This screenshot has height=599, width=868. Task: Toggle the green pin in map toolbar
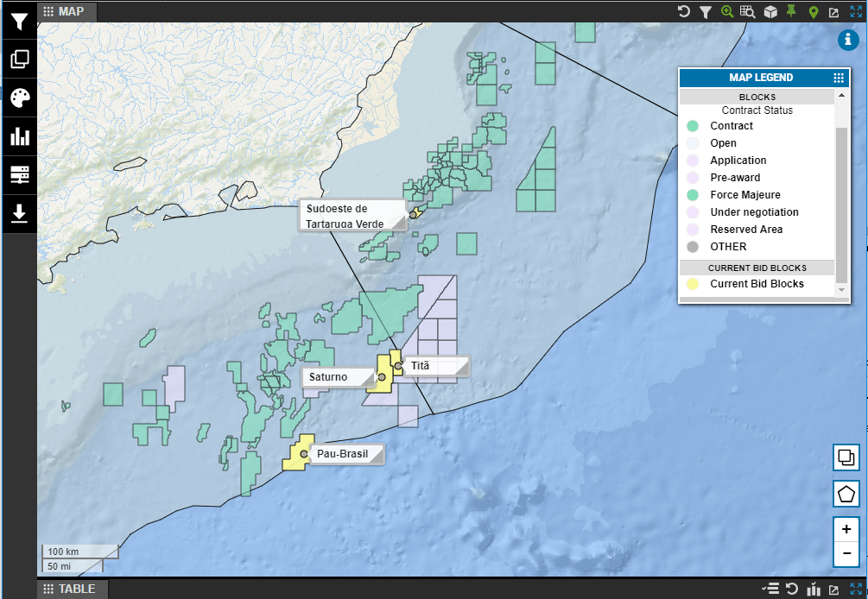click(x=791, y=12)
